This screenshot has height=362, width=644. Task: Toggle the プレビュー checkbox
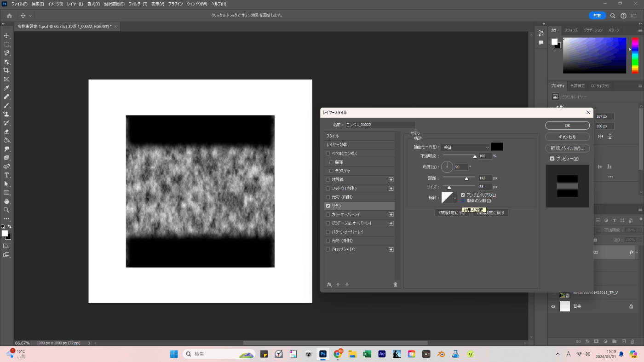pos(552,159)
